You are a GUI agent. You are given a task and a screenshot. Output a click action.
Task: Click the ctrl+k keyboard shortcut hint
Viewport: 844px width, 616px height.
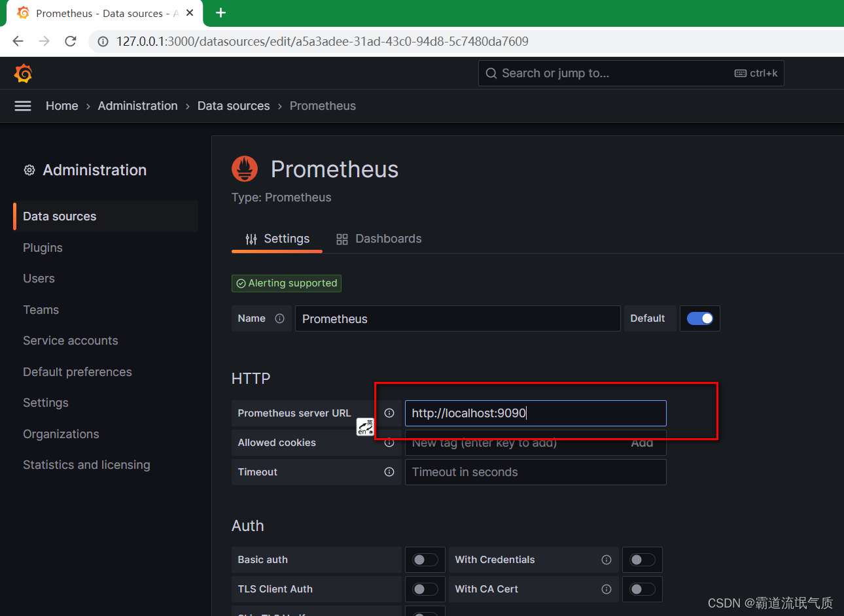[756, 73]
